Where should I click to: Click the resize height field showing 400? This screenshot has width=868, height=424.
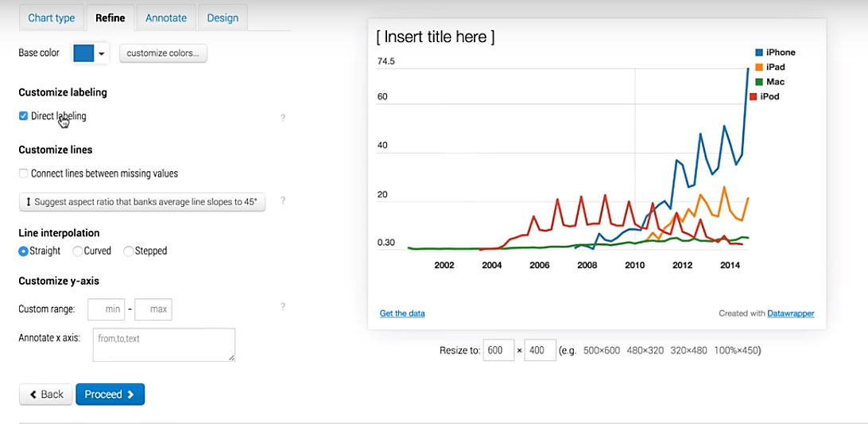pyautogui.click(x=541, y=350)
